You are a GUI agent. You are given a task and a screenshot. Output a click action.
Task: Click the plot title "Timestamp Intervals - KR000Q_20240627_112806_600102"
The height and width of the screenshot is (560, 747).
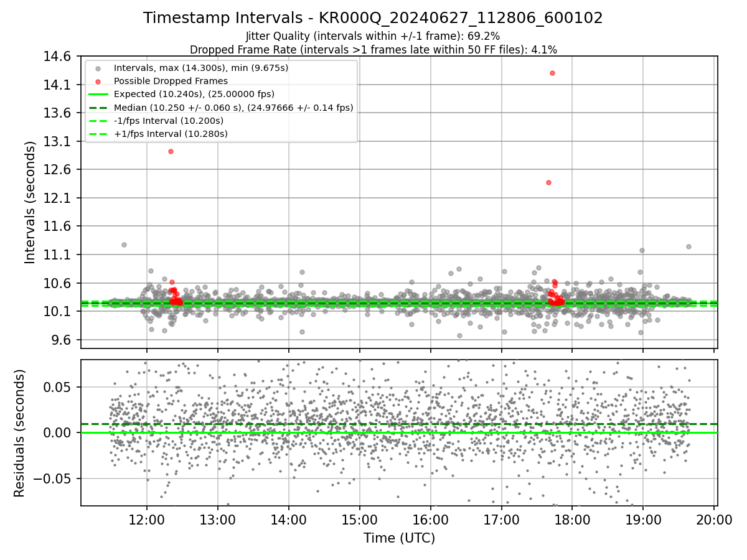click(x=373, y=18)
